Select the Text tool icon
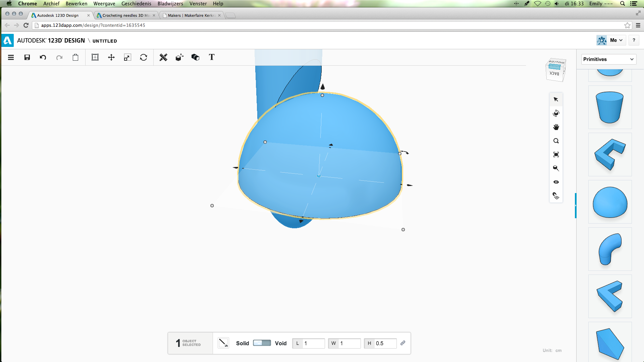644x362 pixels. (x=212, y=57)
